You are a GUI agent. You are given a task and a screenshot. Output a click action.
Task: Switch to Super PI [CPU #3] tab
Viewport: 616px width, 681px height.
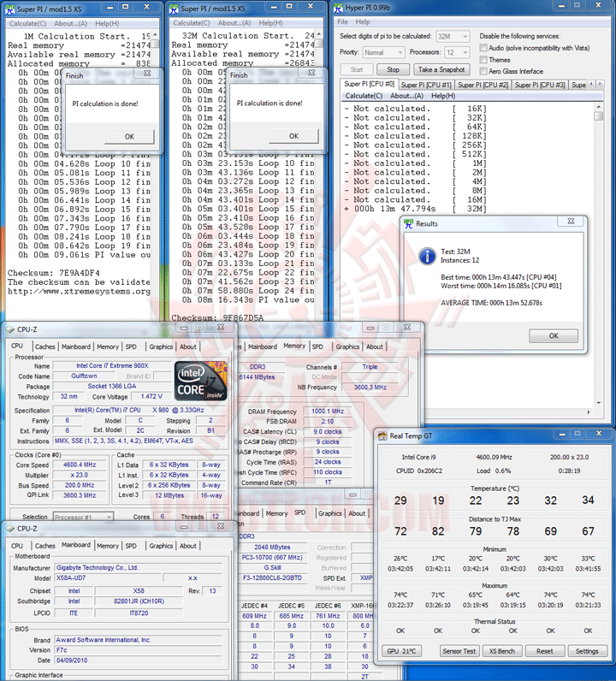[540, 85]
